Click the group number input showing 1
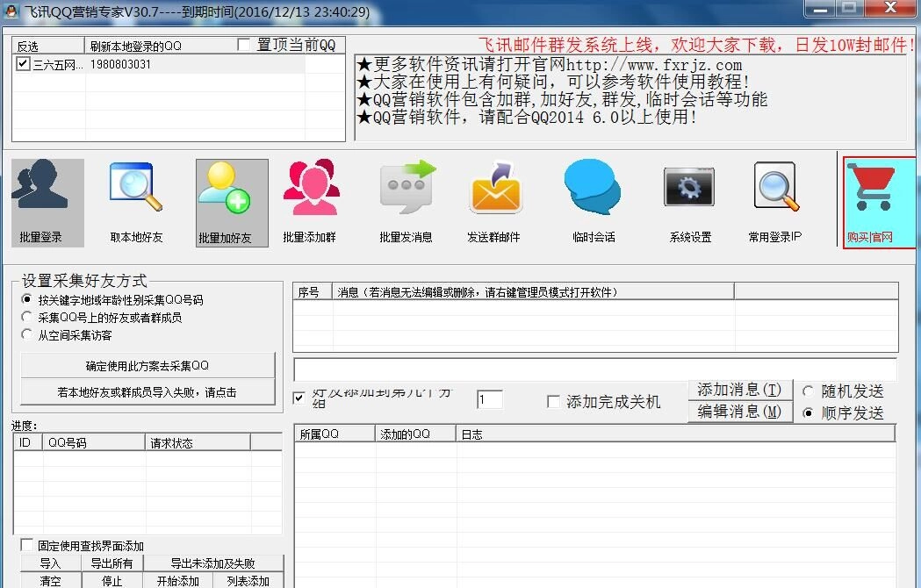This screenshot has width=921, height=588. coord(489,399)
